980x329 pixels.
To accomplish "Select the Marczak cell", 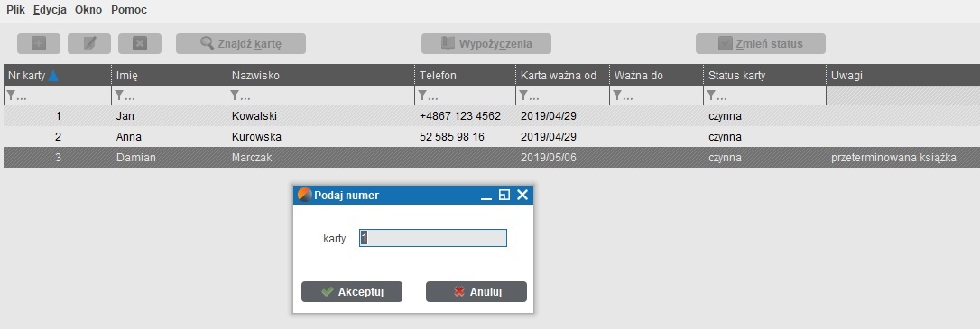I will pyautogui.click(x=320, y=158).
